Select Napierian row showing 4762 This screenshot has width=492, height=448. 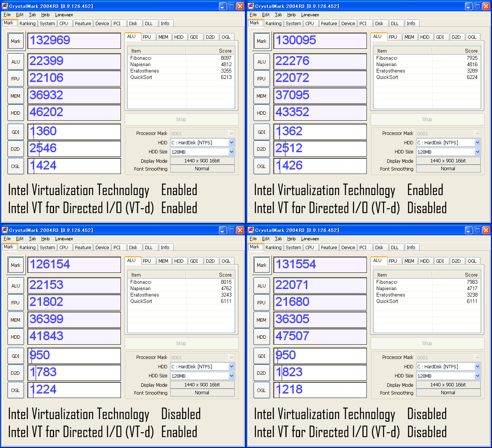(x=181, y=288)
